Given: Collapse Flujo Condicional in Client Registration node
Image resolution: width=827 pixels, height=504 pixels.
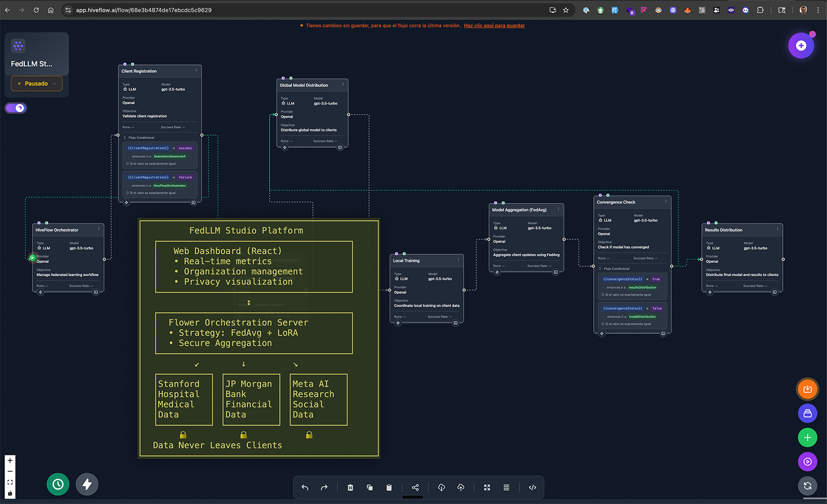Looking at the screenshot, I should click(x=125, y=137).
